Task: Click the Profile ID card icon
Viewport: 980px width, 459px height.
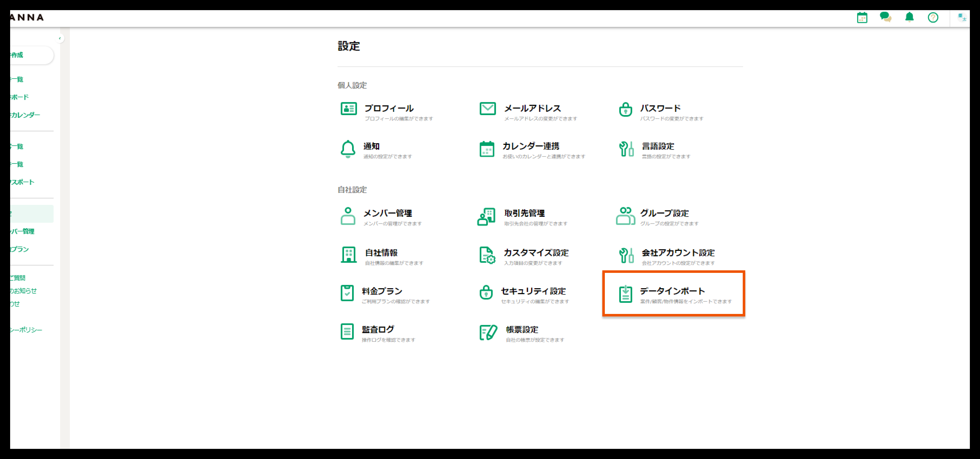Action: pyautogui.click(x=349, y=109)
